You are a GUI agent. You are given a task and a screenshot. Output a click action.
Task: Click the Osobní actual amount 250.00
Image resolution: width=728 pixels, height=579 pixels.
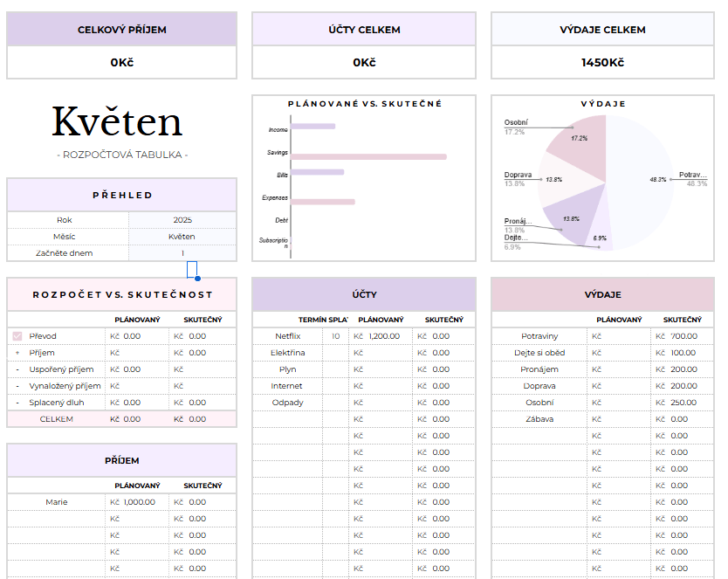(x=683, y=403)
